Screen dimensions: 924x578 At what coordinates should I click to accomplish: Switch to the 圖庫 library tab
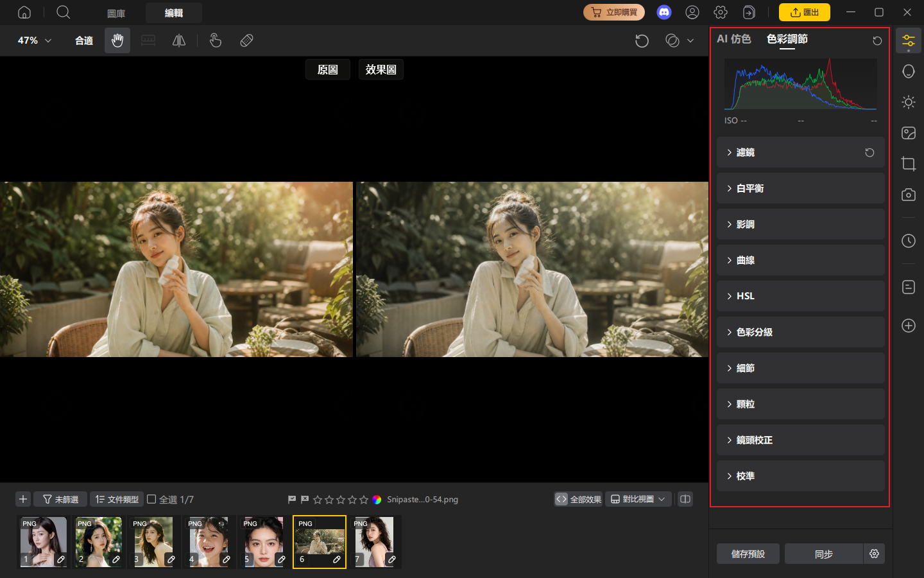tap(116, 13)
